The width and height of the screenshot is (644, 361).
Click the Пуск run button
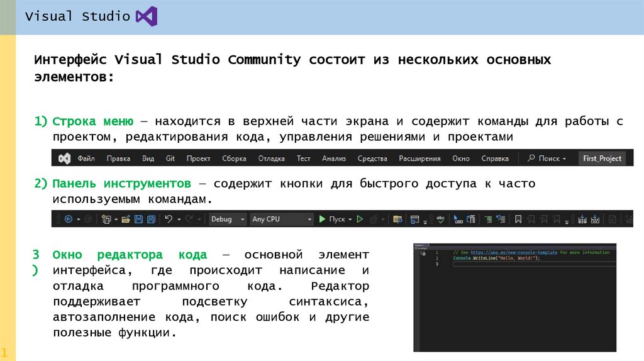332,219
